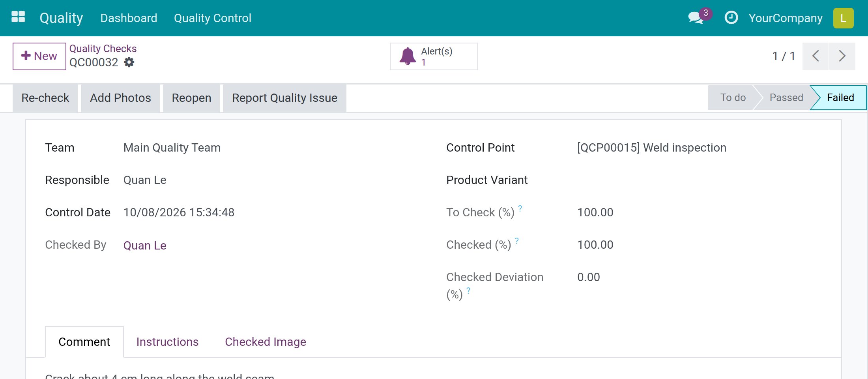Open the gear actions menu beside QC00032

(x=129, y=62)
